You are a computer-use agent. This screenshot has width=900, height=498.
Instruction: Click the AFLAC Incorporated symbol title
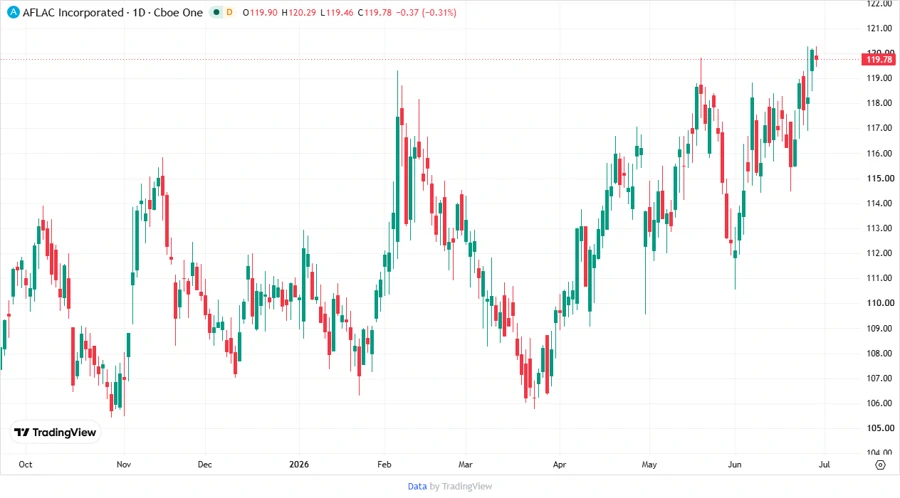73,12
